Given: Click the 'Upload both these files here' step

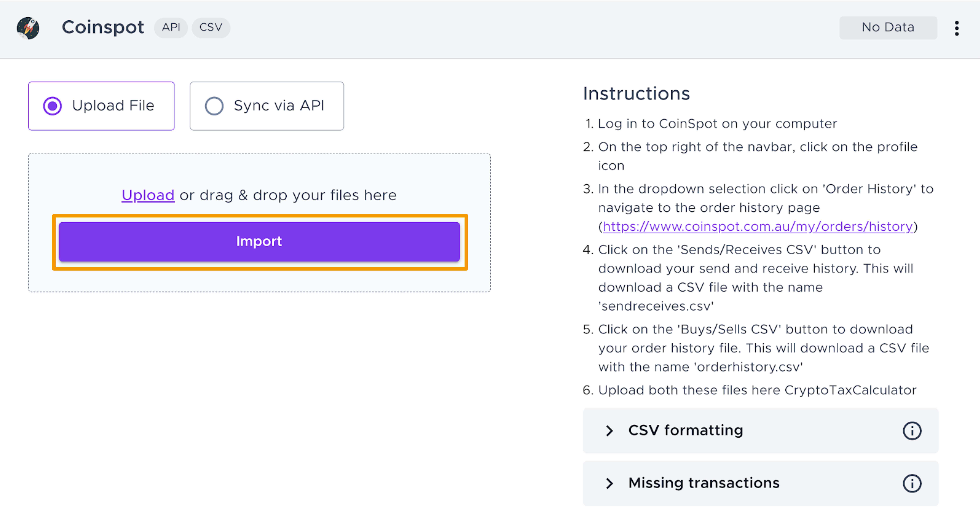Looking at the screenshot, I should [757, 390].
